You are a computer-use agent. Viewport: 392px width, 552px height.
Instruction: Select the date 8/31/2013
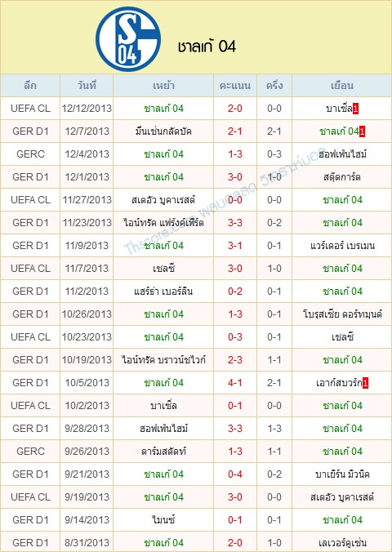coord(87,543)
